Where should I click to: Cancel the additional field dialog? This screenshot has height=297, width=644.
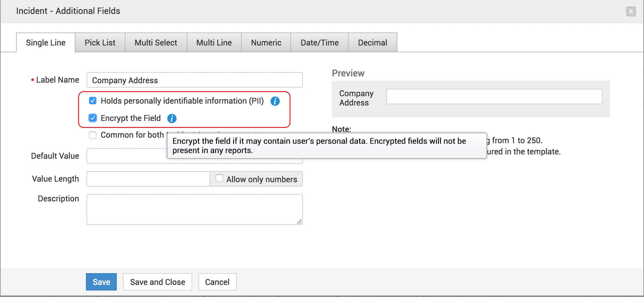(217, 282)
